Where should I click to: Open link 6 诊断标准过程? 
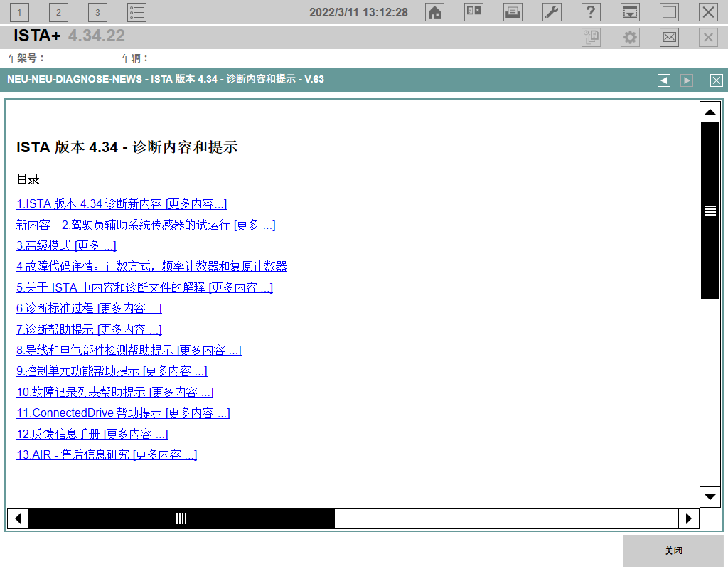[89, 309]
